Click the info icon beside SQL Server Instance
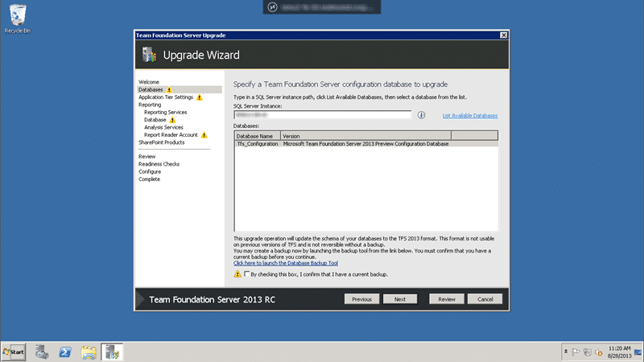644x362 pixels. pyautogui.click(x=421, y=115)
